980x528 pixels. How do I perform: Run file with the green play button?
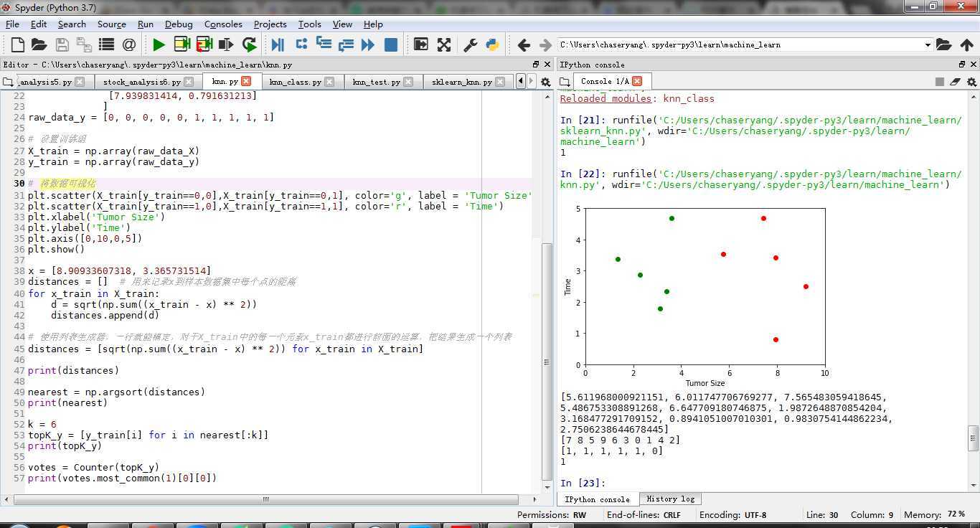point(159,44)
